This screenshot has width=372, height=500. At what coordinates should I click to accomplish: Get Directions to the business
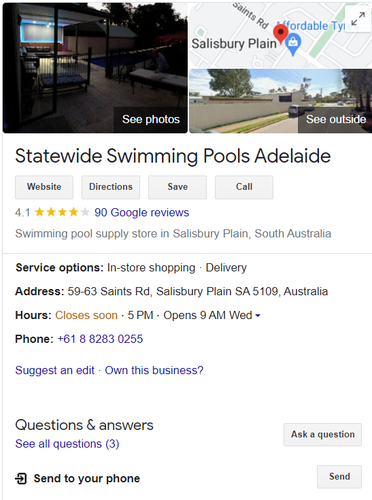pyautogui.click(x=111, y=187)
